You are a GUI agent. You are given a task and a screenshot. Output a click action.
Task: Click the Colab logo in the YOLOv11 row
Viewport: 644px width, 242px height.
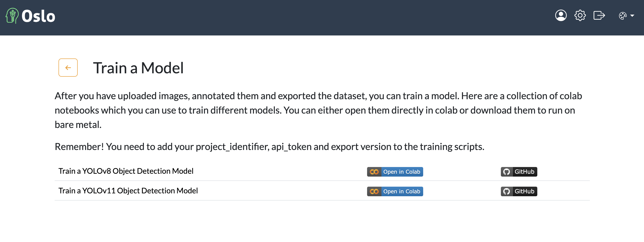374,191
